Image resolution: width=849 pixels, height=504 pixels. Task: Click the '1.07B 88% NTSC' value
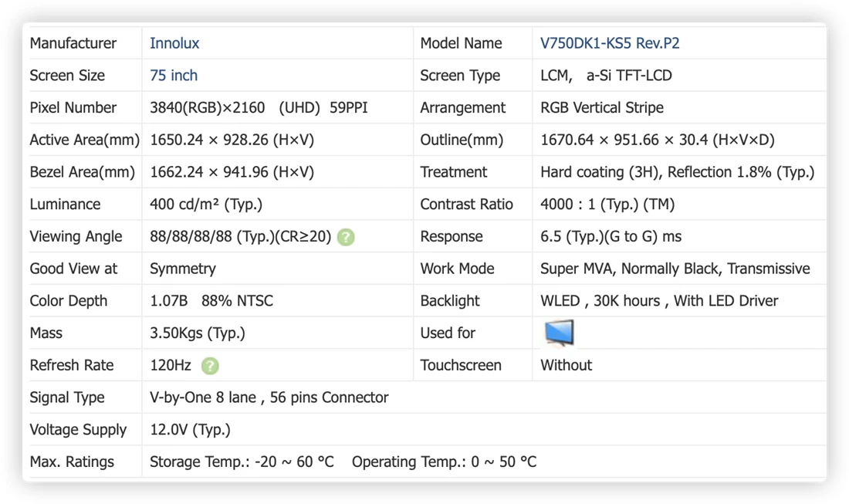(211, 301)
